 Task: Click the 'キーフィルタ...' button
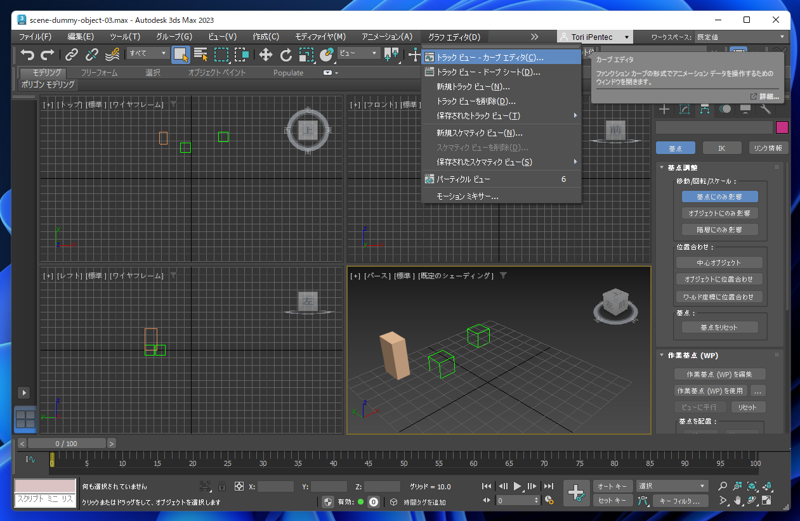click(x=680, y=501)
